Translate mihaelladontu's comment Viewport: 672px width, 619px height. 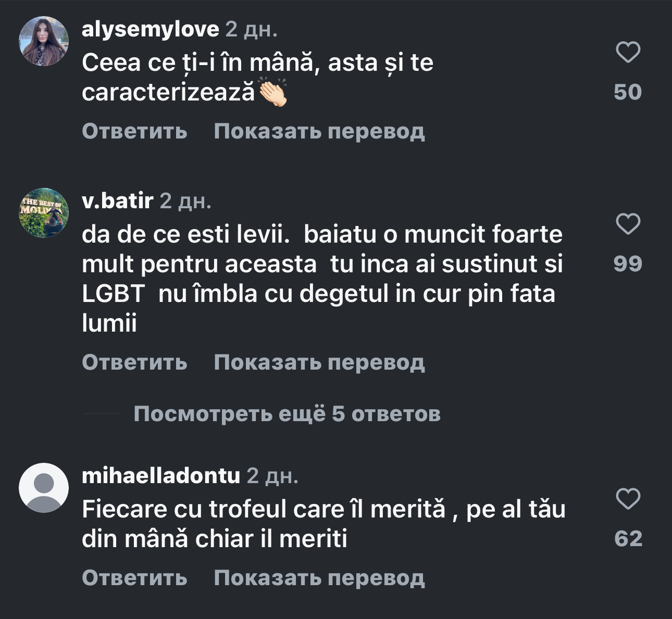319,577
